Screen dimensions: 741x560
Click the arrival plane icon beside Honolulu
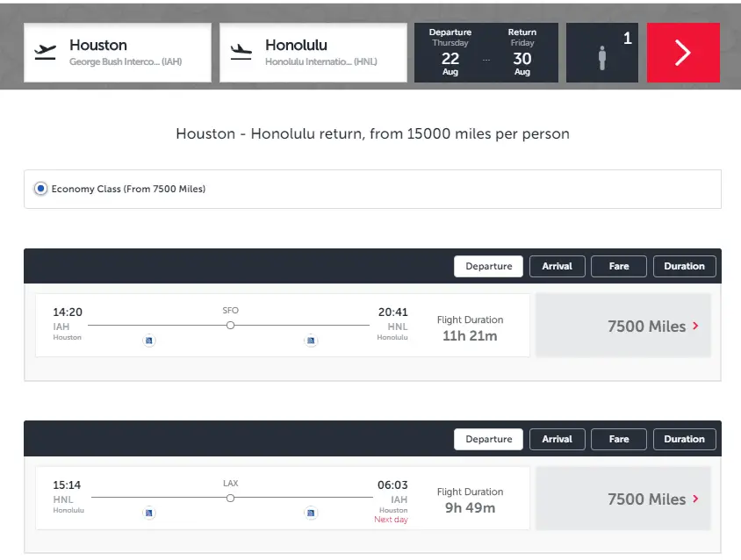coord(241,53)
